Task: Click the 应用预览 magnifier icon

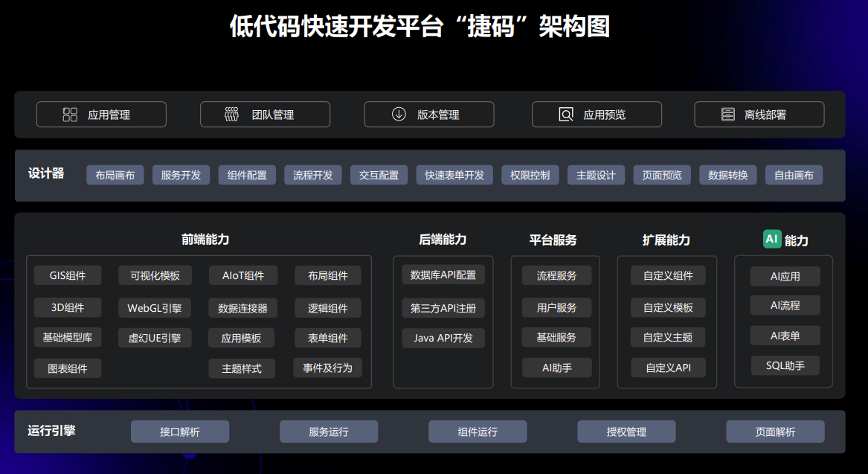Action: pyautogui.click(x=566, y=115)
